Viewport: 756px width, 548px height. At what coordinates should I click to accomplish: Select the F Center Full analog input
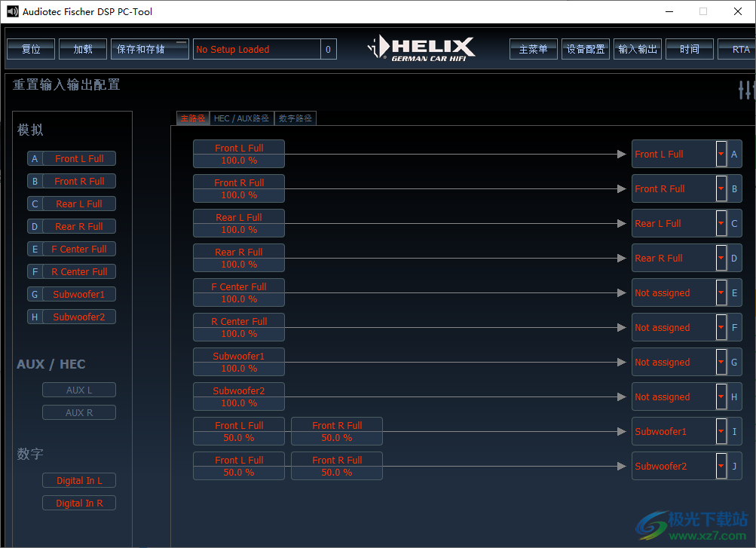pos(79,250)
